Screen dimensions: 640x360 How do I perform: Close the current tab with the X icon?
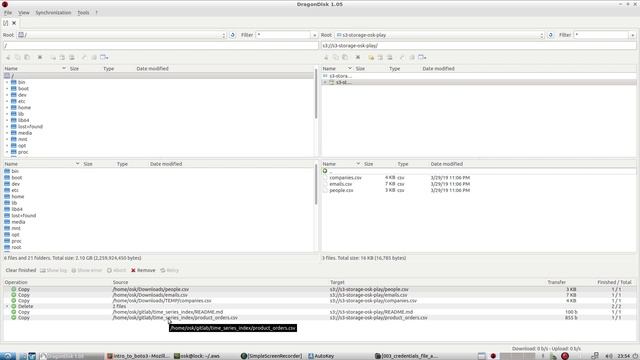[x=14, y=23]
